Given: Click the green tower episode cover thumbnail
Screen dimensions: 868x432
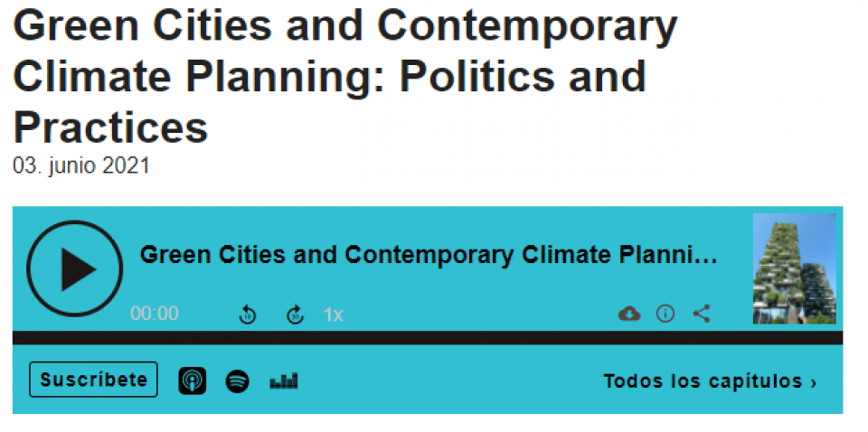Looking at the screenshot, I should coord(795,268).
